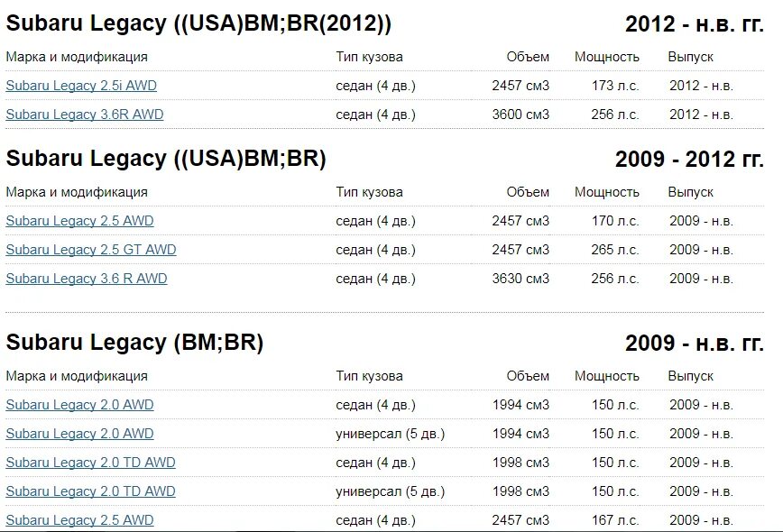
Task: Open the Subaru Legacy 2.5 GT AWD link
Action: click(x=91, y=250)
